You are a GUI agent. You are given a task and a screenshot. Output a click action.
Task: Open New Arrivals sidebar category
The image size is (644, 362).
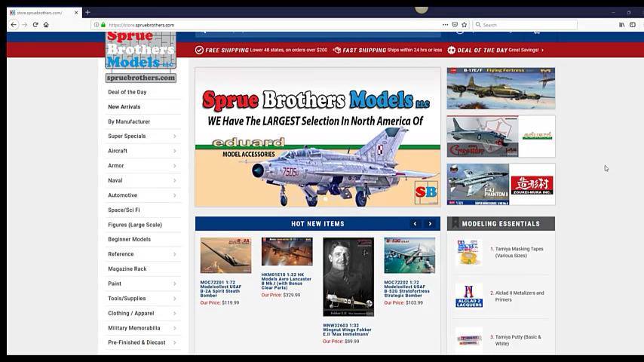pos(124,107)
